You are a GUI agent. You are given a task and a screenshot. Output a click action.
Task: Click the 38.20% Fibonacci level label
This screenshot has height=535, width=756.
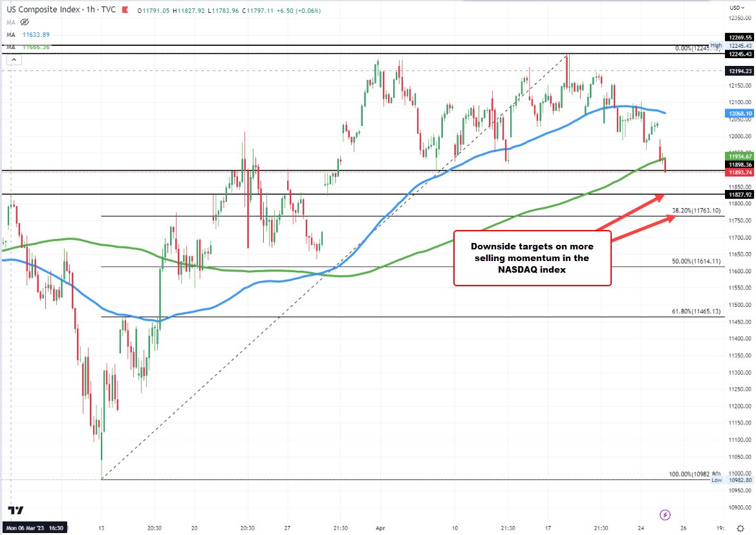pyautogui.click(x=697, y=210)
